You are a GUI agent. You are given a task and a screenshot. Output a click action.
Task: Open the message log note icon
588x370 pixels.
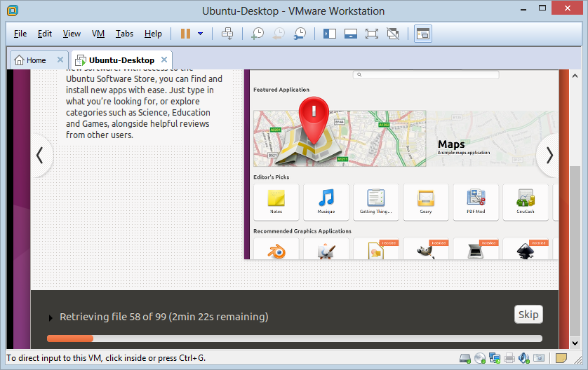561,358
